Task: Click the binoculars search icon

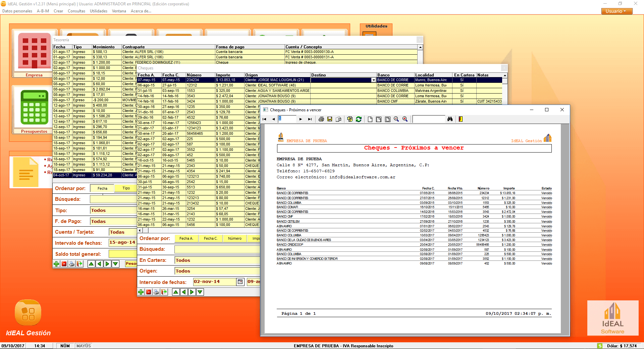Action: coord(450,119)
